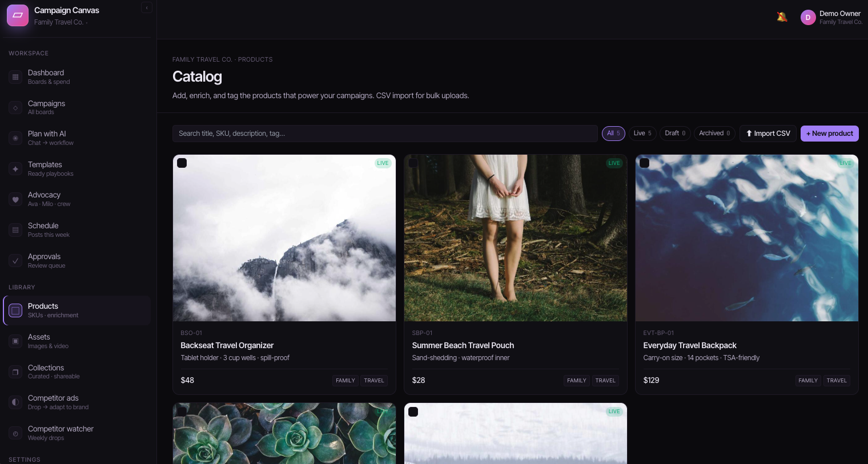This screenshot has width=868, height=464.
Task: Click the Competitor ads half-circle icon
Action: 15,402
